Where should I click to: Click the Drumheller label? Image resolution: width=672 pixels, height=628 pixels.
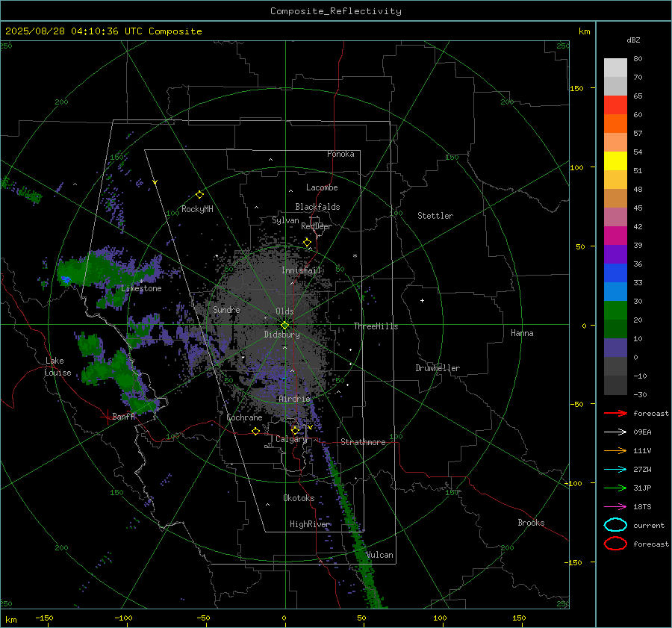(438, 368)
